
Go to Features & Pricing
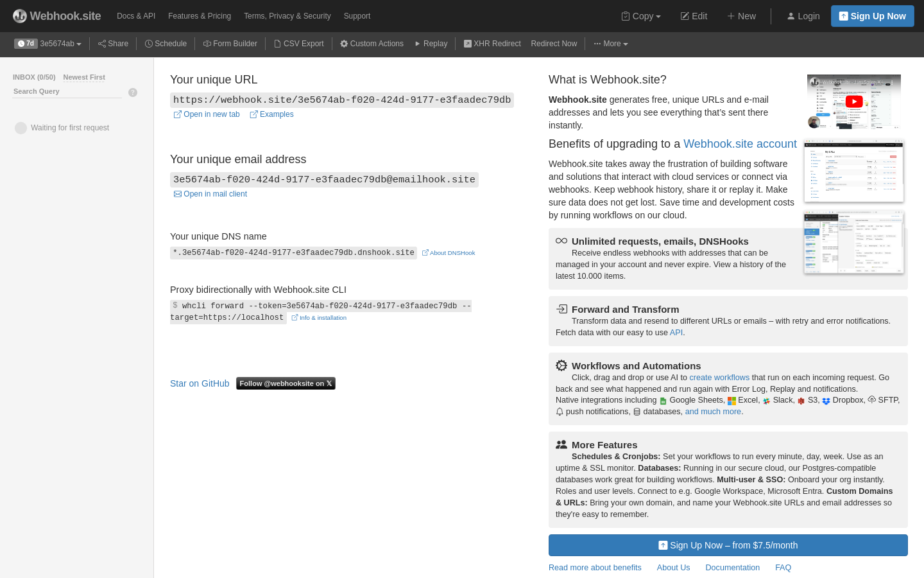199,15
